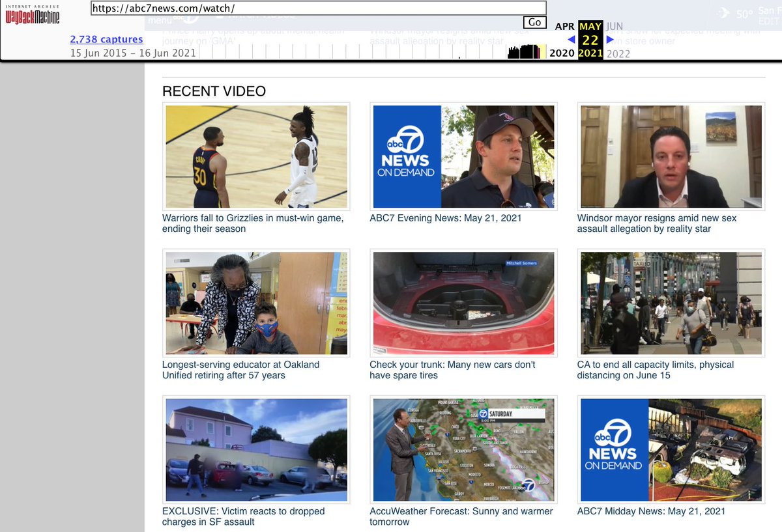The width and height of the screenshot is (782, 532).
Task: Click the highlighted day 22
Action: [590, 40]
